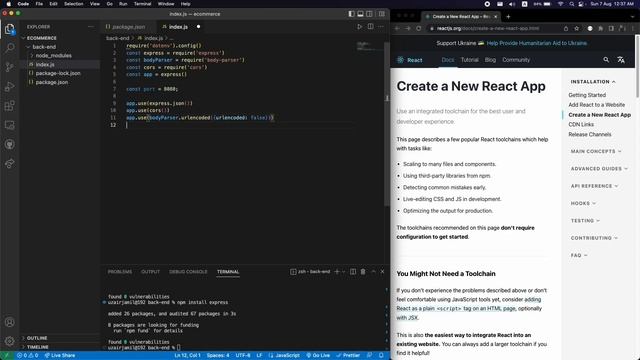Expand the OUTLINE section

(23, 338)
